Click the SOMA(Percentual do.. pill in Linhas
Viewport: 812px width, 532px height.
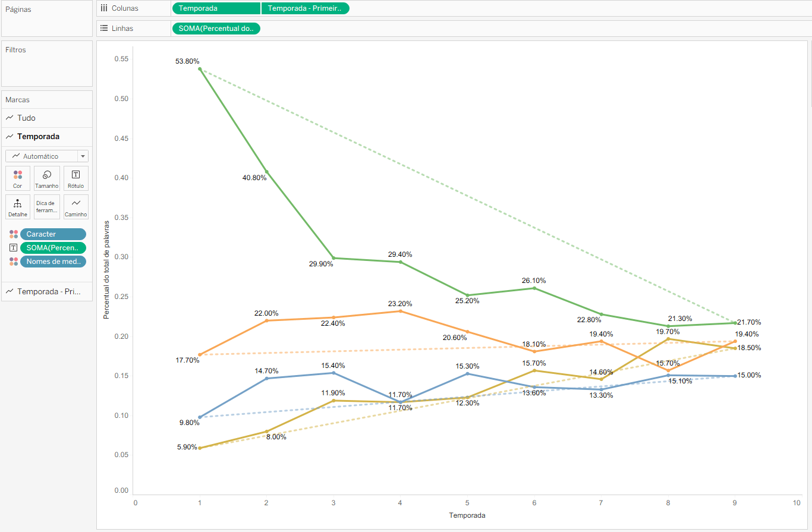pyautogui.click(x=216, y=29)
